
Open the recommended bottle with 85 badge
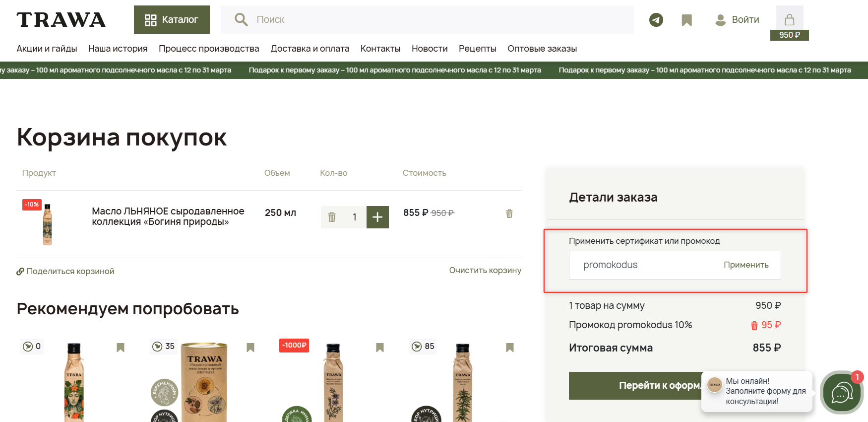click(x=463, y=382)
